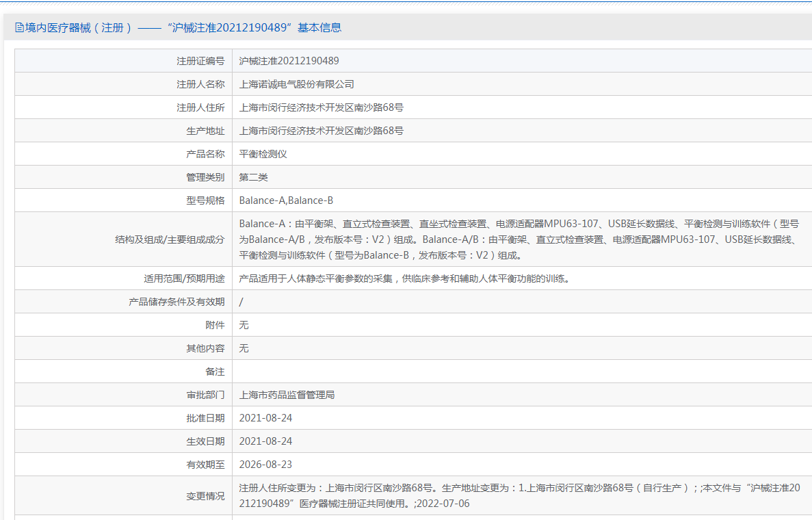Click the 批准日期 value 2021-08-24

[265, 418]
